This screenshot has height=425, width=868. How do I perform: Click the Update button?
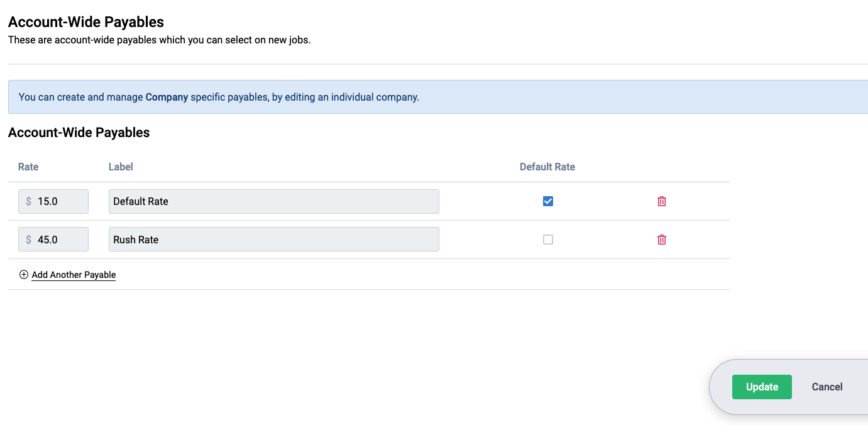click(x=761, y=387)
